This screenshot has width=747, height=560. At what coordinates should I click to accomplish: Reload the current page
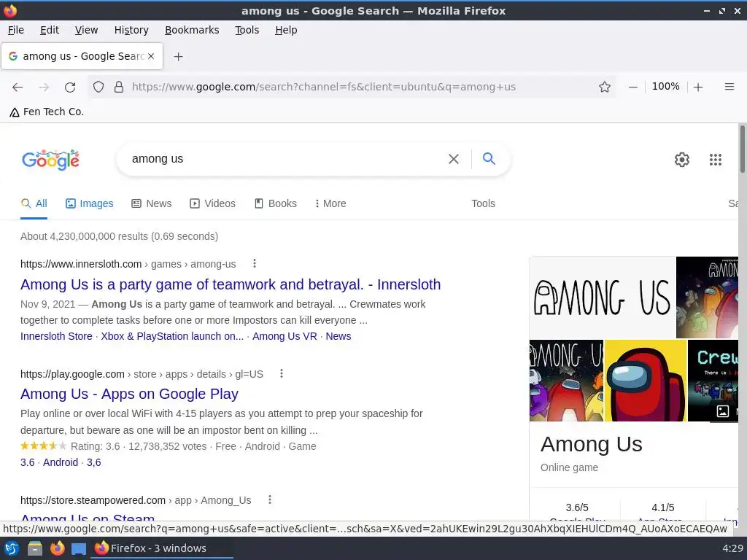pos(70,87)
